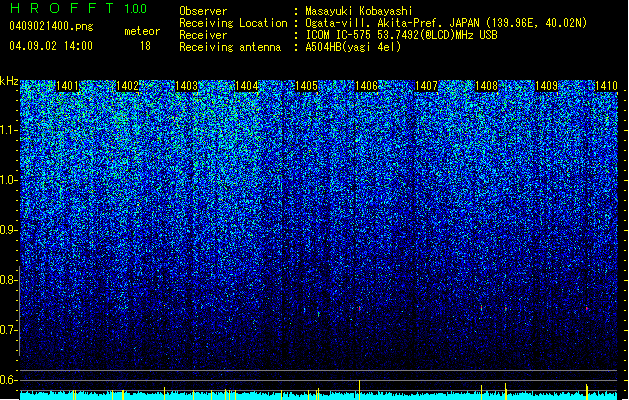Click the receiver text ICOM IC-575 53.7492 MHz

[401, 35]
